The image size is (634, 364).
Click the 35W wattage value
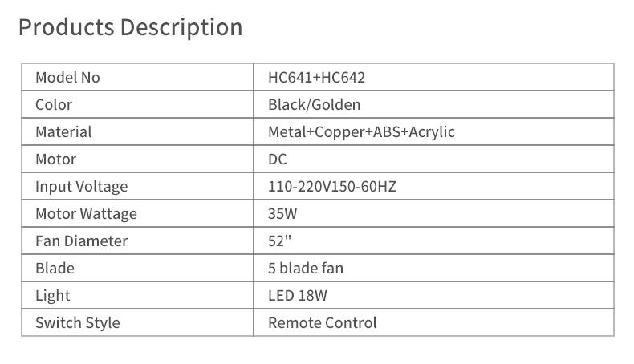pyautogui.click(x=282, y=214)
